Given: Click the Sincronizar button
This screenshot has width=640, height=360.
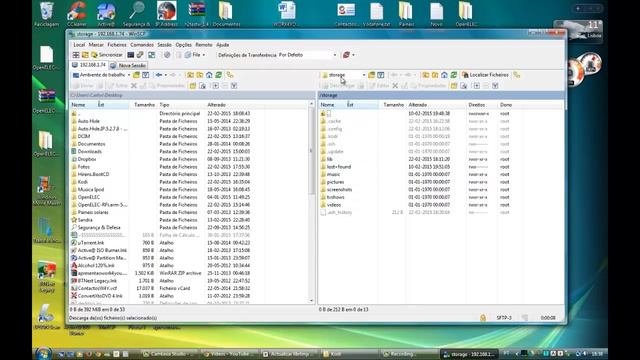Looking at the screenshot, I should click(x=107, y=55).
